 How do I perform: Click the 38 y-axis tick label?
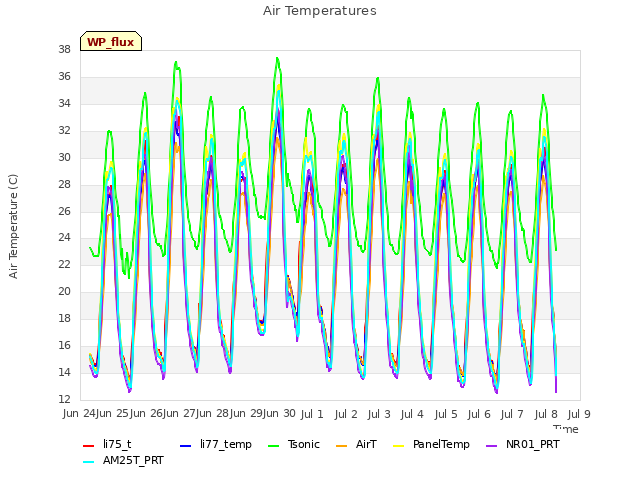click(64, 49)
